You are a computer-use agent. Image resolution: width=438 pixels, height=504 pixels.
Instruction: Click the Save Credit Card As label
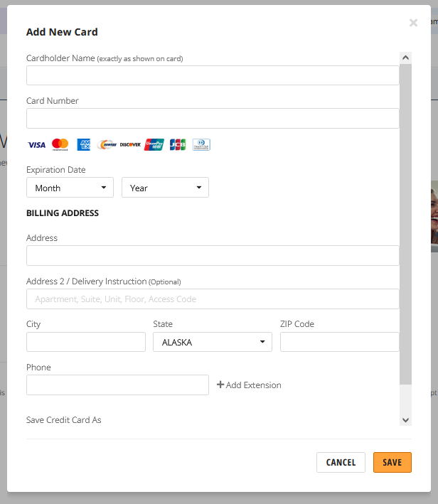(64, 420)
